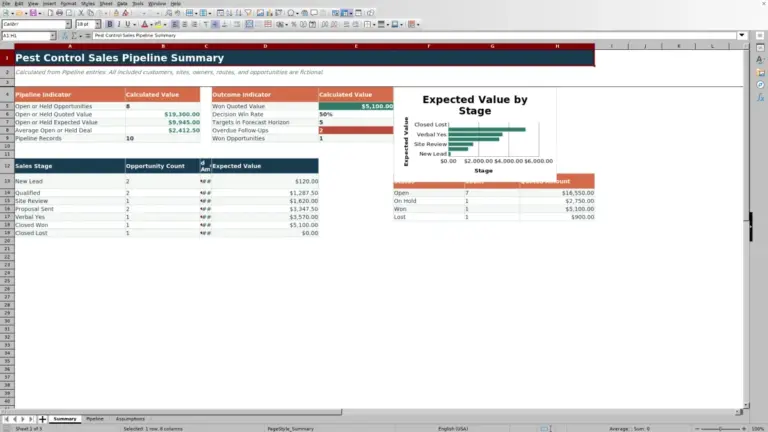The height and width of the screenshot is (432, 768).
Task: Open the borders dropdown arrow
Action: click(374, 24)
